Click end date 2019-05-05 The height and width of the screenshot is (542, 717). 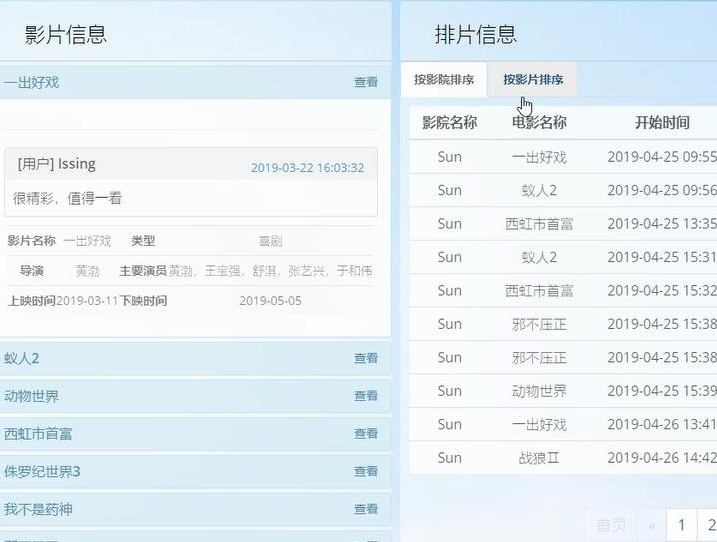[270, 301]
